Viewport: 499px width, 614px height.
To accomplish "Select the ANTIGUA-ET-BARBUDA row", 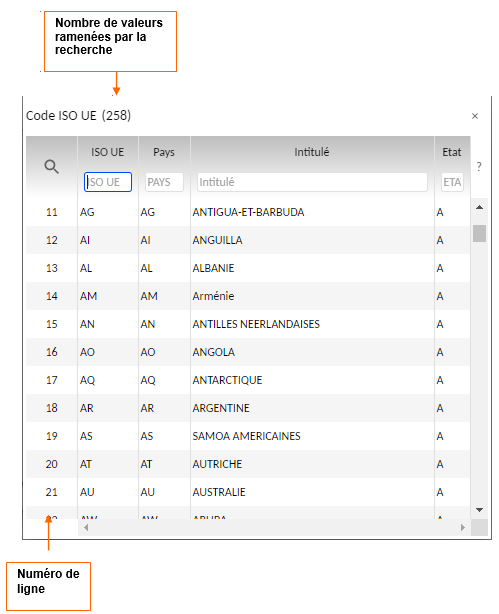I will [x=248, y=212].
